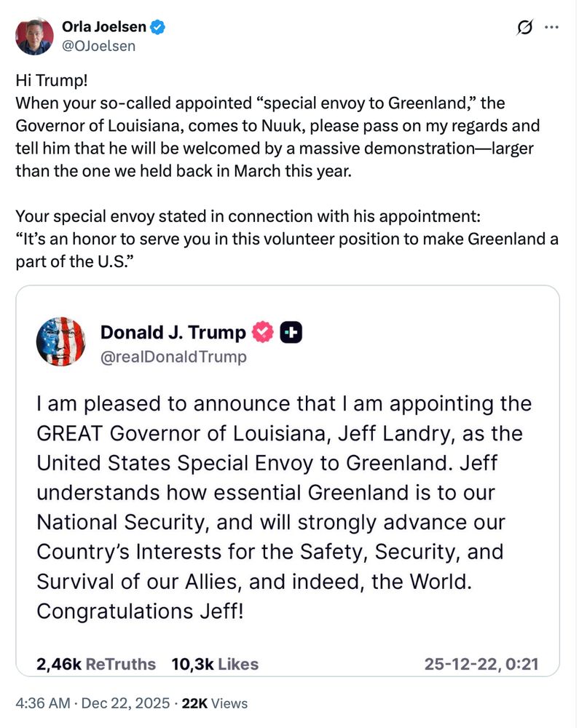Open the @realDonaldTrump handle
Image resolution: width=579 pixels, height=728 pixels.
tap(173, 357)
